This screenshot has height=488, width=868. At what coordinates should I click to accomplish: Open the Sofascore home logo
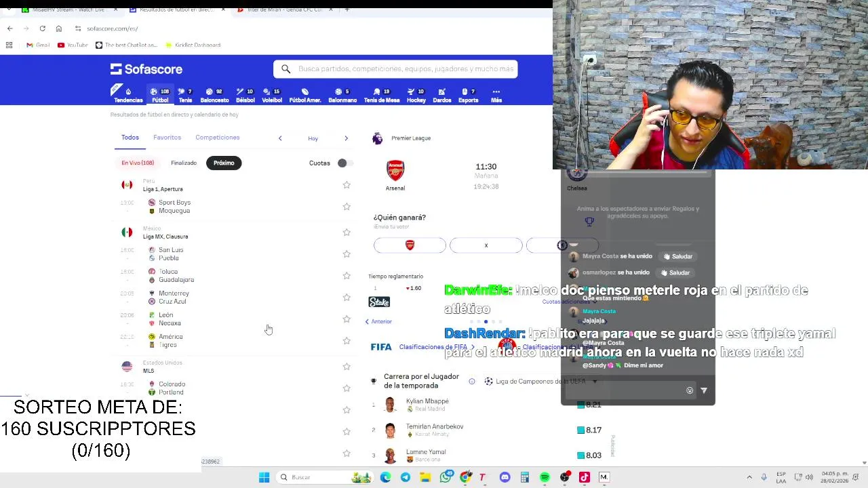pos(146,69)
